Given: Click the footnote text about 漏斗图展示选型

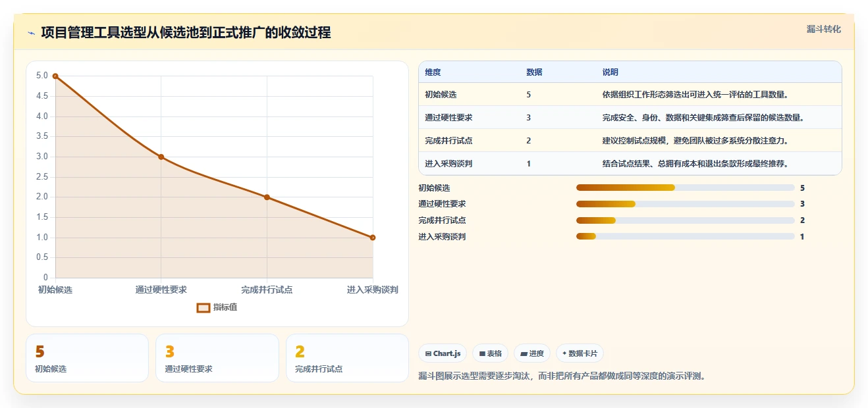Looking at the screenshot, I should (562, 376).
